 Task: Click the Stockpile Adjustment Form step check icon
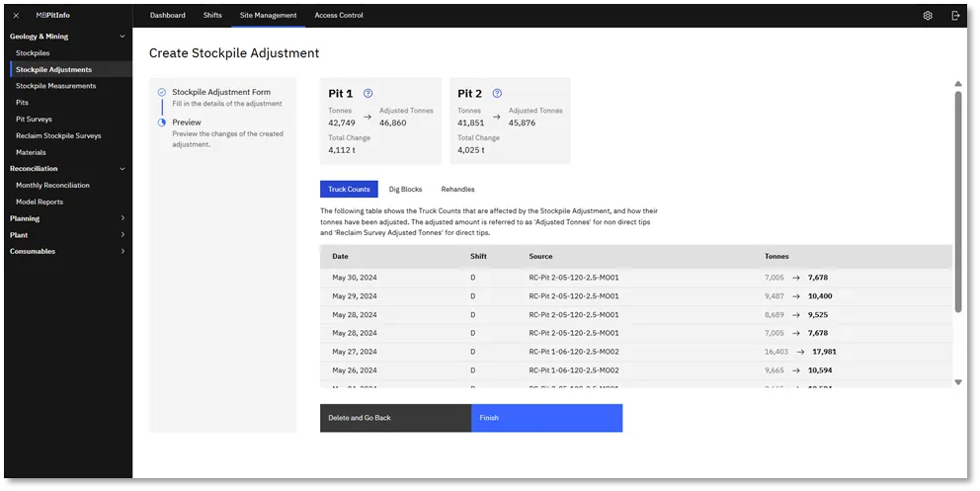(x=162, y=92)
